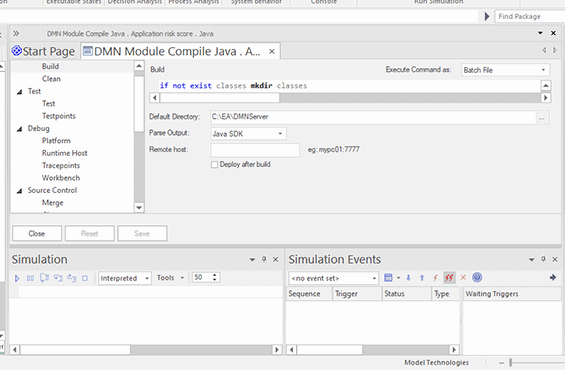Collapse the Source Control tree group
This screenshot has width=565, height=370.
19,191
